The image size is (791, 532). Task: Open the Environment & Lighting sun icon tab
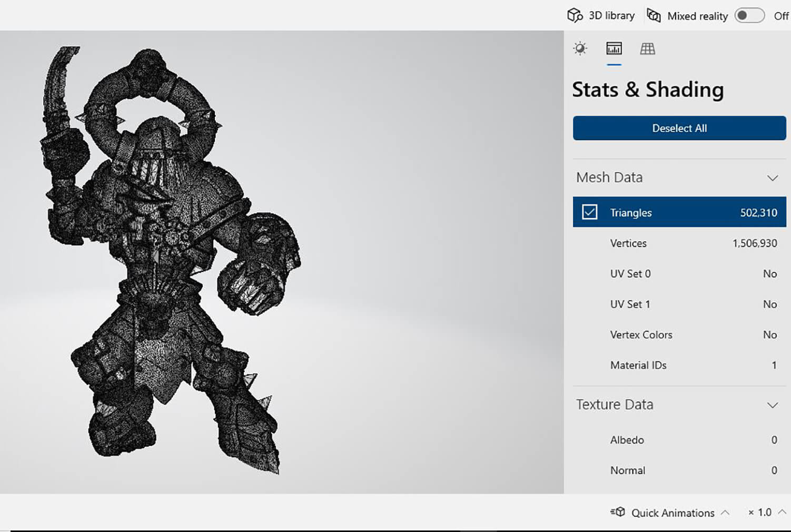580,49
